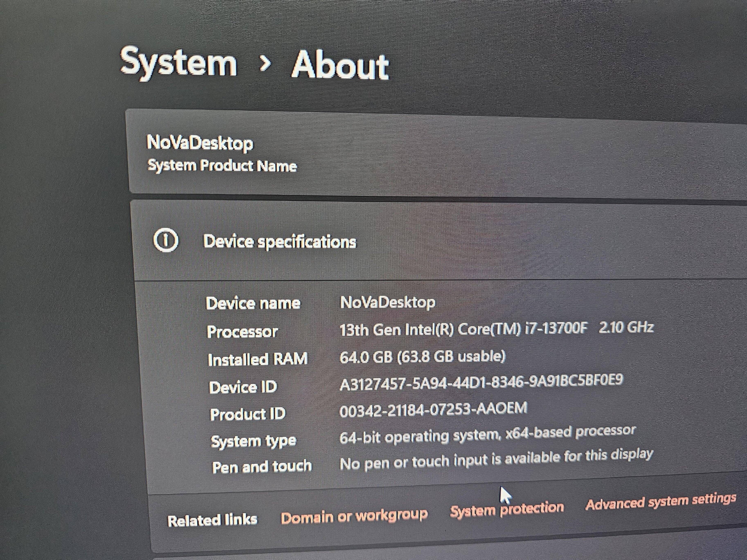Screen dimensions: 747x560
Task: Click the Device ID value text
Action: tap(481, 383)
